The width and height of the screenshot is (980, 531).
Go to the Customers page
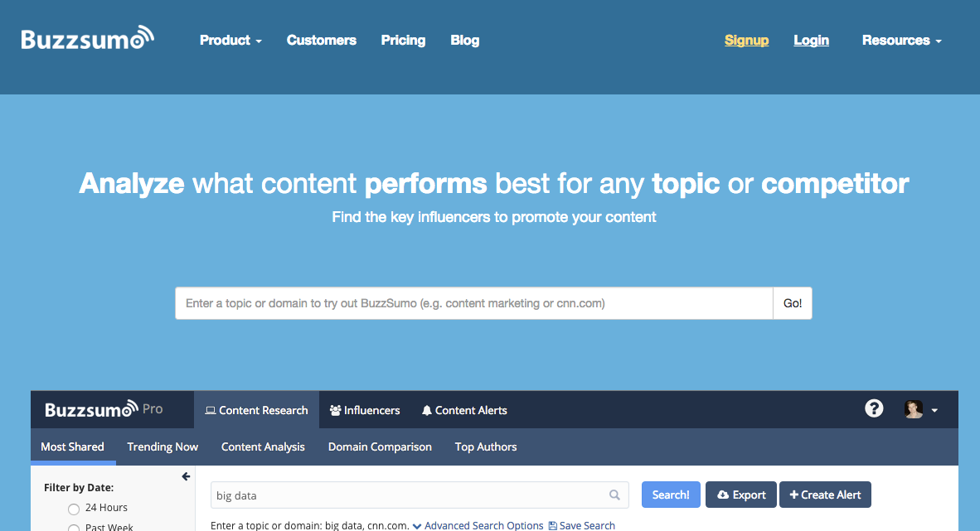pyautogui.click(x=321, y=41)
